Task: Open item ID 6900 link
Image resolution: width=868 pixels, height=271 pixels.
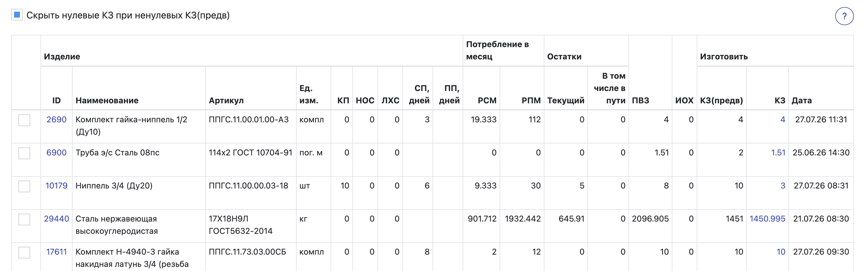Action: pos(56,152)
